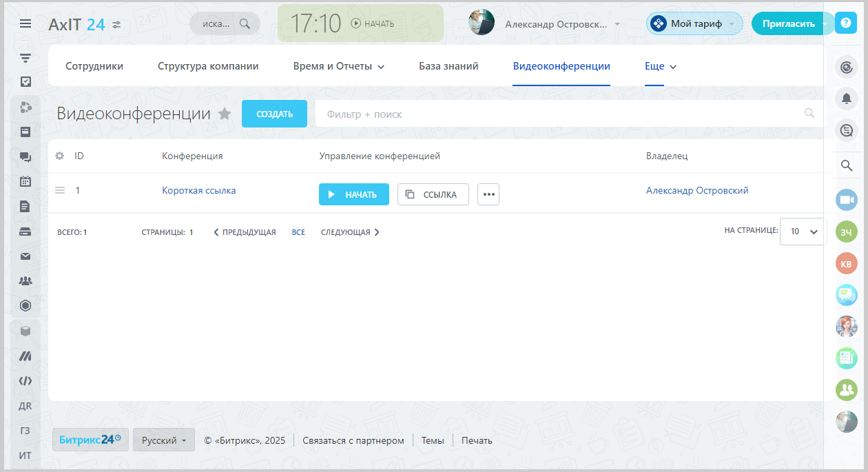Click the help question mark icon
This screenshot has width=868, height=472.
[845, 23]
